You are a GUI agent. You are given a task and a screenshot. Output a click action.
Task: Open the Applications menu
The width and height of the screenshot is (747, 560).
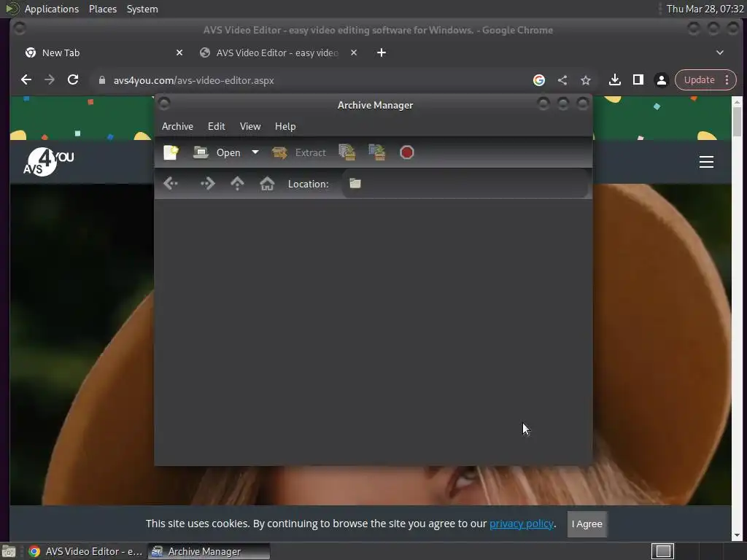tap(52, 9)
